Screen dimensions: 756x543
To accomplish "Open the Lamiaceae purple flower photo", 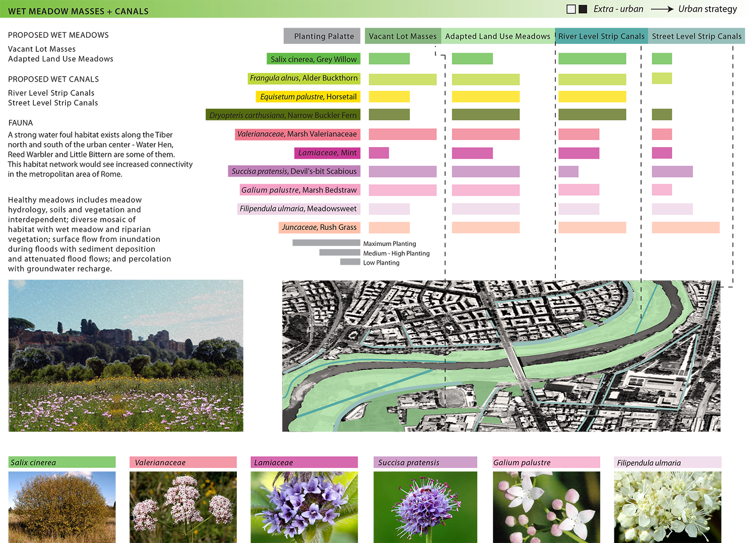I will point(304,507).
